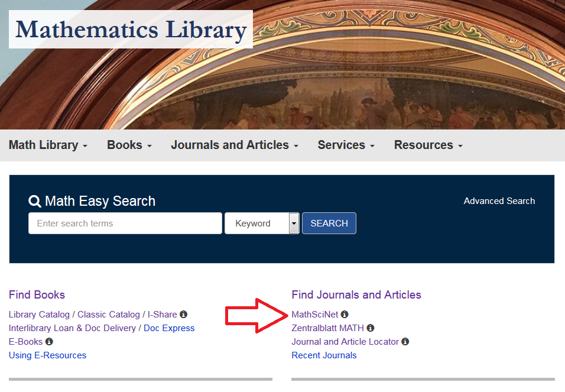
Task: Click the magnifying glass search icon
Action: [x=35, y=202]
